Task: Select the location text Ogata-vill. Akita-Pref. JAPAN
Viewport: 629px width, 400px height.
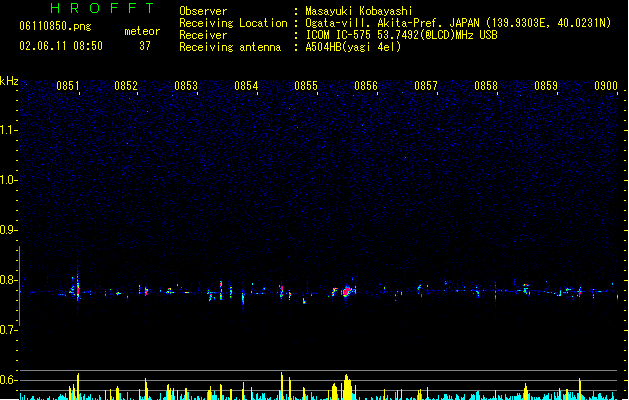Action: [392, 23]
